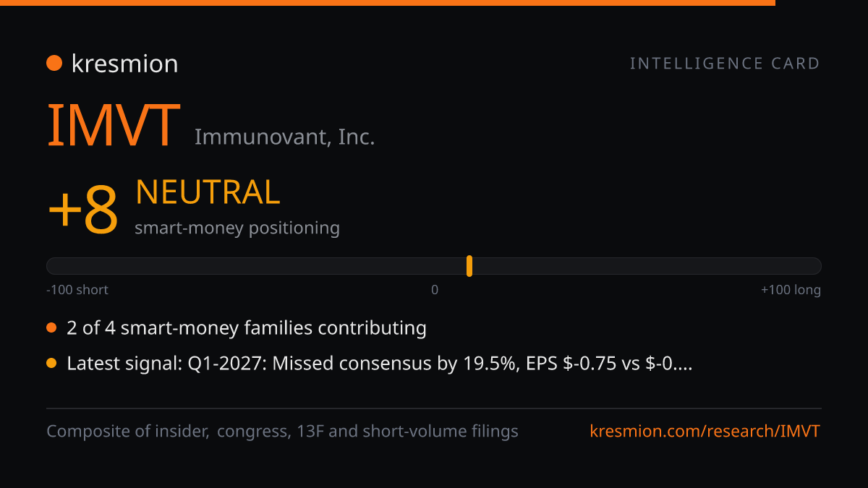Screen dimensions: 868x488
Task: Click the NEUTRAL rating label
Action: tap(208, 192)
